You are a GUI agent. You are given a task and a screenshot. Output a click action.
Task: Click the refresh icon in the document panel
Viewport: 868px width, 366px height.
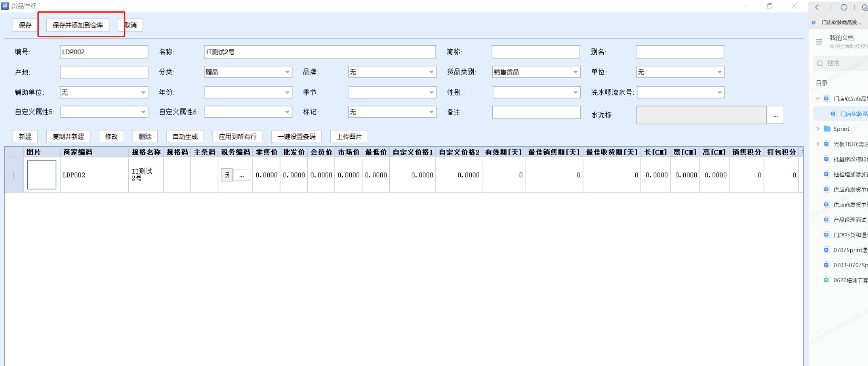pos(844,7)
